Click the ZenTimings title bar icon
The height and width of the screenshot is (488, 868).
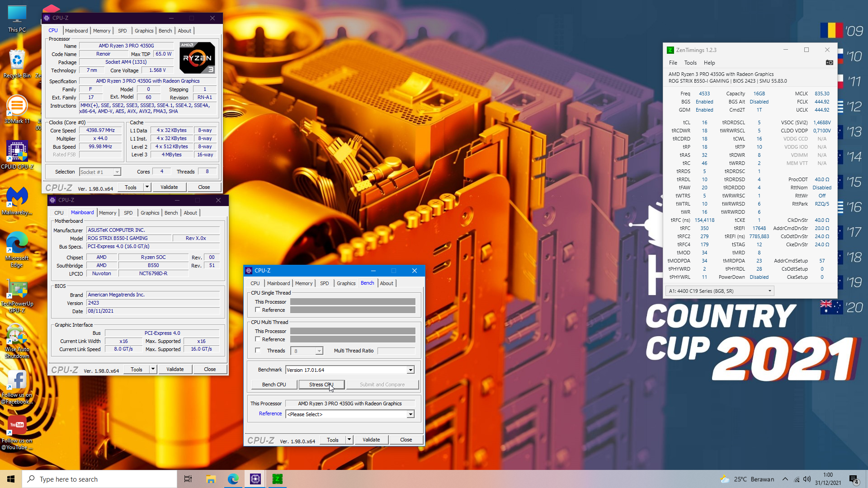(670, 50)
